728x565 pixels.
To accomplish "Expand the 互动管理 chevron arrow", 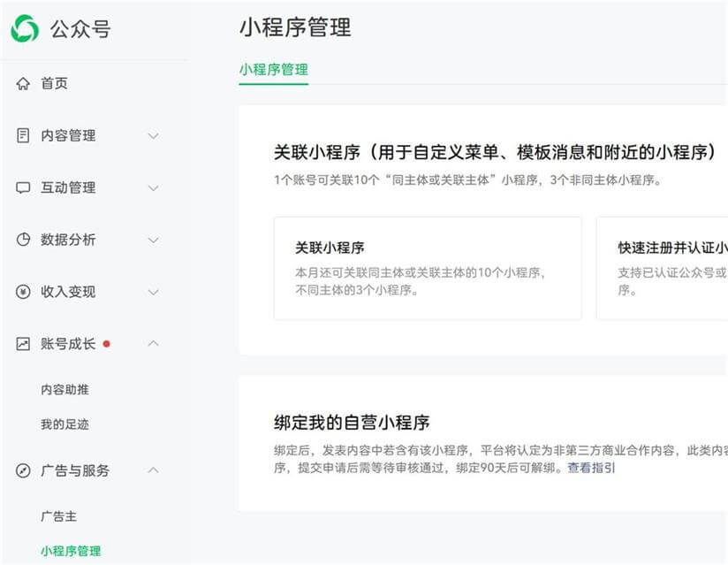I will click(153, 188).
